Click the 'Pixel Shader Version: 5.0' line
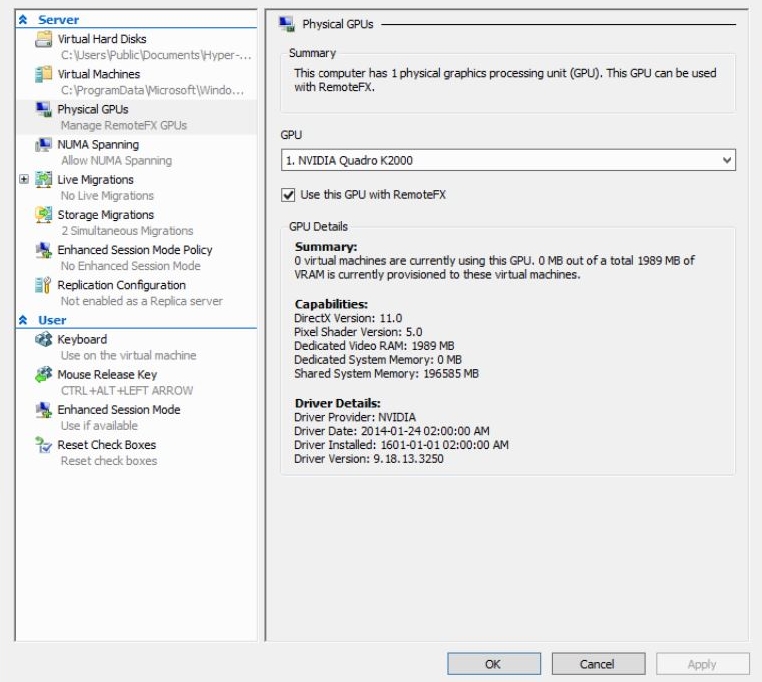Screen dimensions: 762x682 click(x=358, y=332)
